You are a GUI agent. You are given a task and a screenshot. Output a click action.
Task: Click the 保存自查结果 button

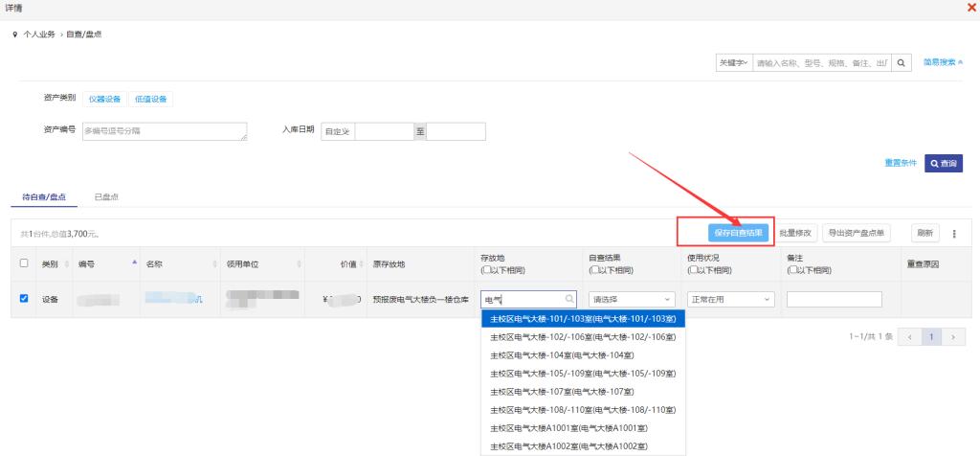tap(739, 233)
